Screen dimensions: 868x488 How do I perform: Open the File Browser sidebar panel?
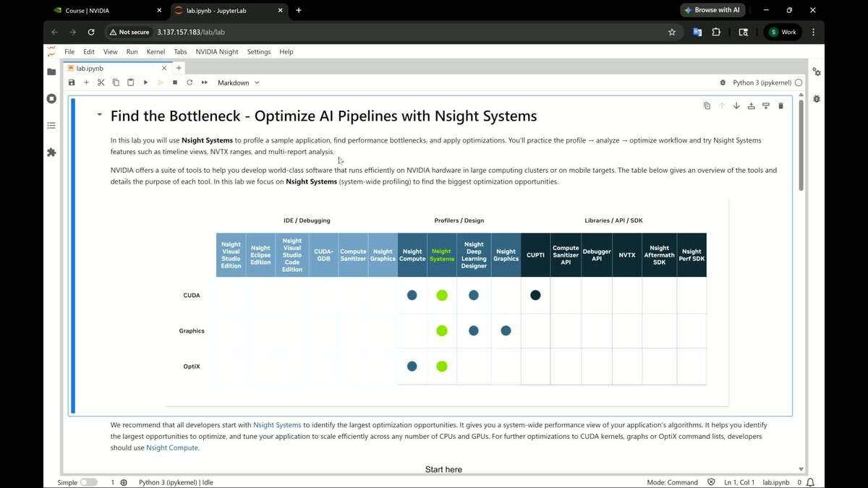51,72
